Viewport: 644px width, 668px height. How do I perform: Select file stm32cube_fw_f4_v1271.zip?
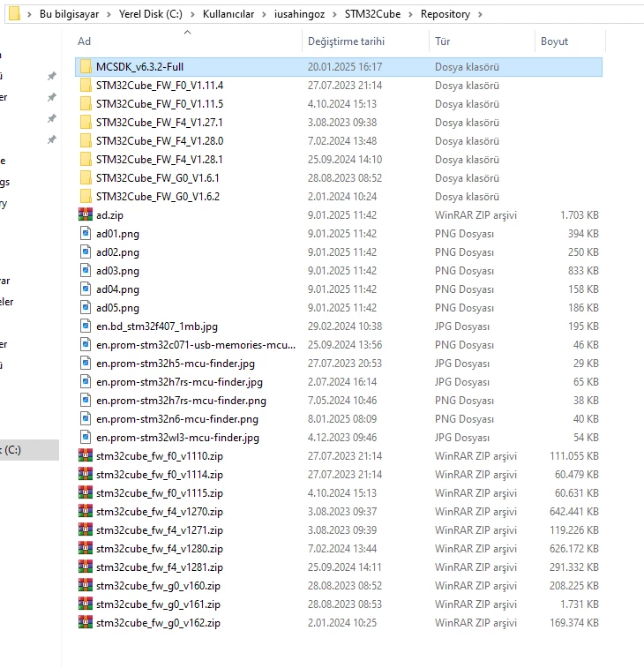point(160,530)
